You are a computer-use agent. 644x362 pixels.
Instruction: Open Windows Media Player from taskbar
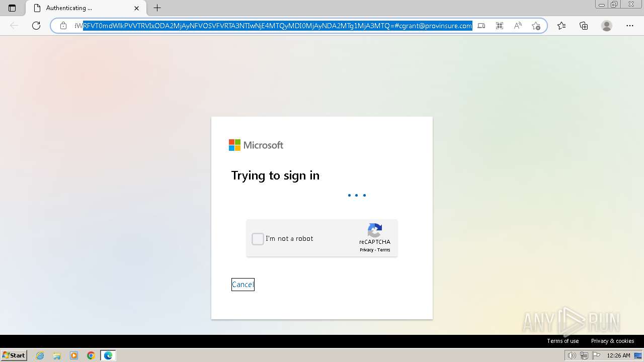pos(74,355)
